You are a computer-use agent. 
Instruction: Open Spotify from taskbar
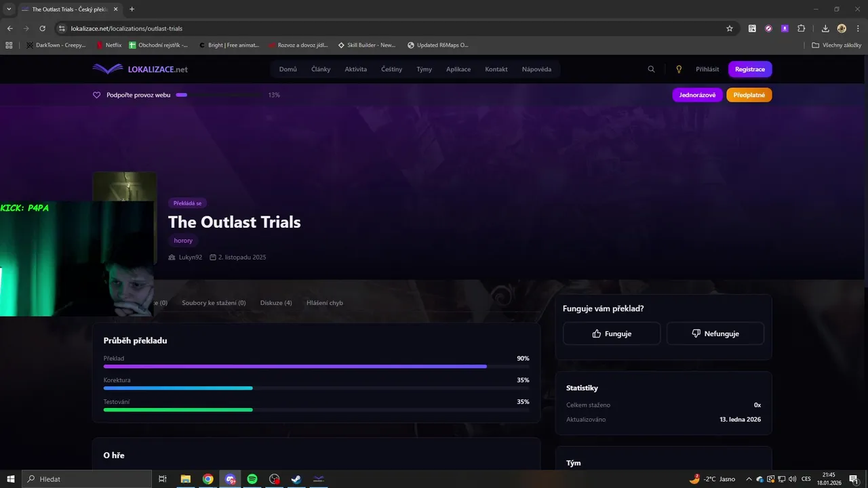point(252,479)
